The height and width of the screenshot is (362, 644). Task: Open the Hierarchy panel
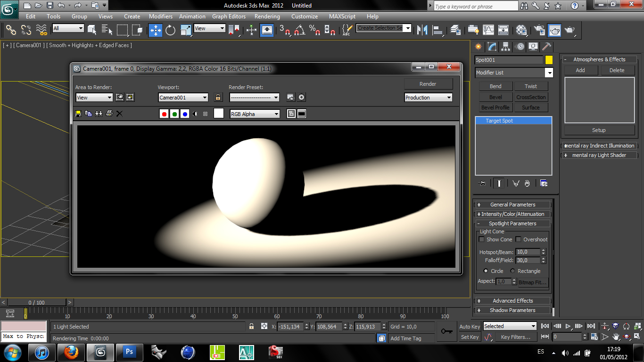point(505,47)
